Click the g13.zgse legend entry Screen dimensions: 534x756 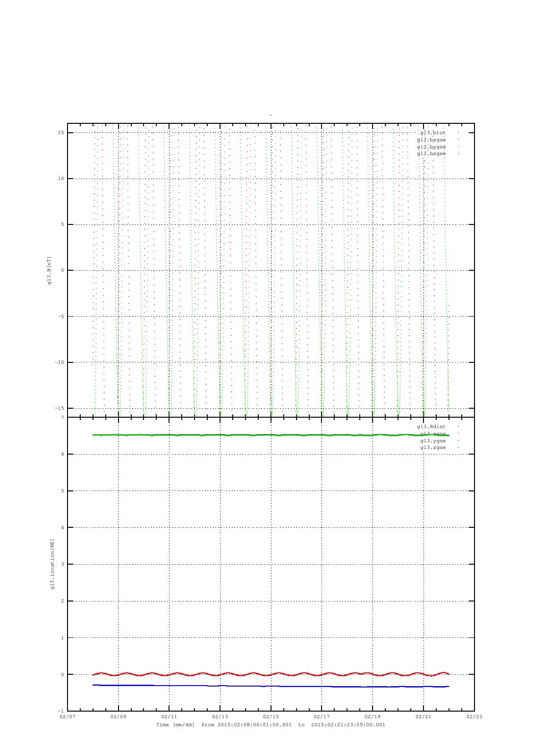pos(433,447)
